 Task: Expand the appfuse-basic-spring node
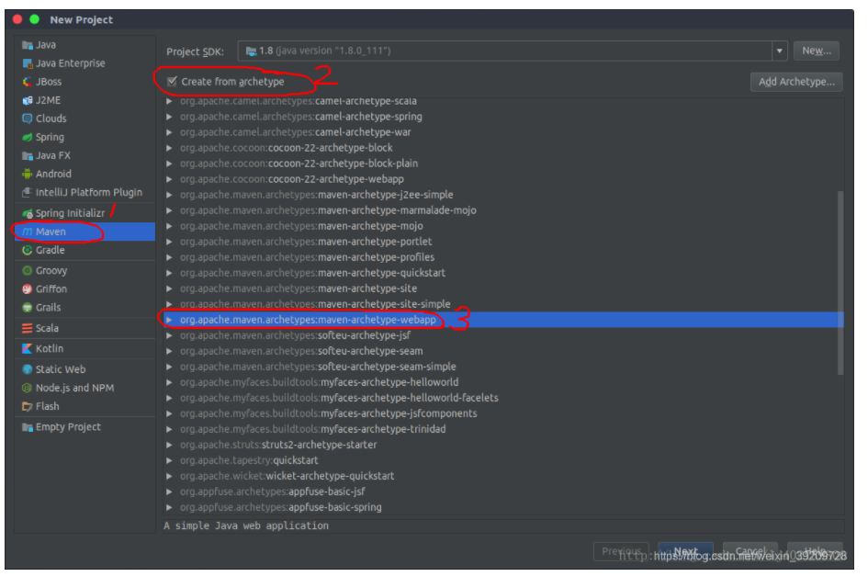point(169,508)
